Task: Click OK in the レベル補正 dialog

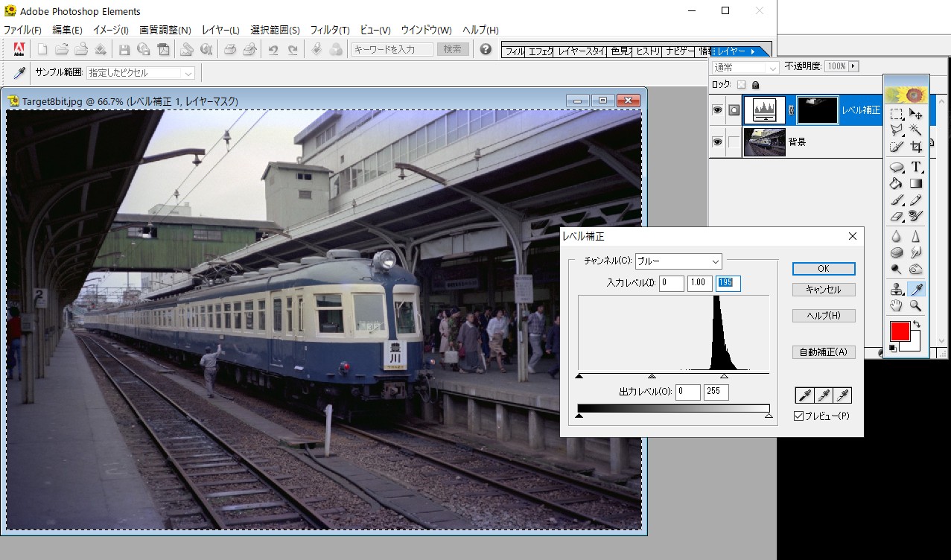Action: point(824,269)
